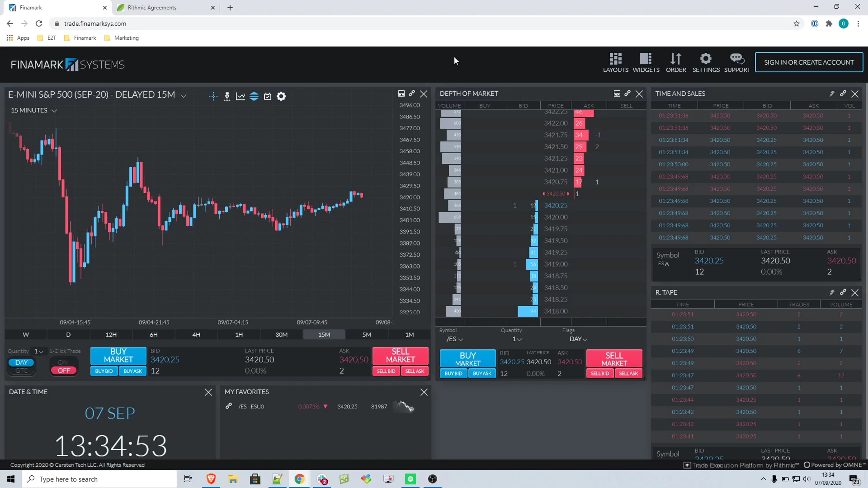The height and width of the screenshot is (488, 868).
Task: Click Sell Ask under the chart
Action: point(415,371)
